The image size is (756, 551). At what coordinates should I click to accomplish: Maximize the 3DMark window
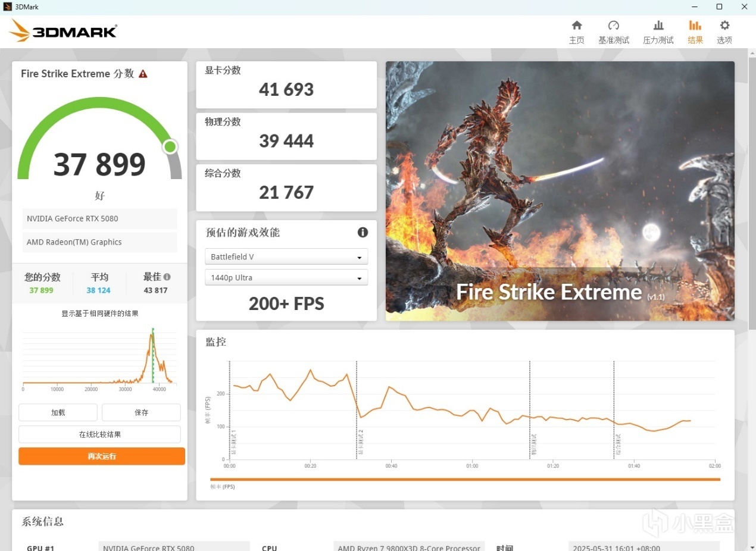pyautogui.click(x=719, y=7)
